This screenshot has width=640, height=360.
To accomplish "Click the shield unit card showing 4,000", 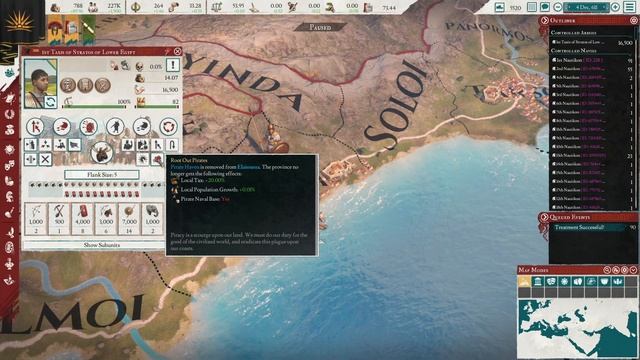I will [x=82, y=219].
